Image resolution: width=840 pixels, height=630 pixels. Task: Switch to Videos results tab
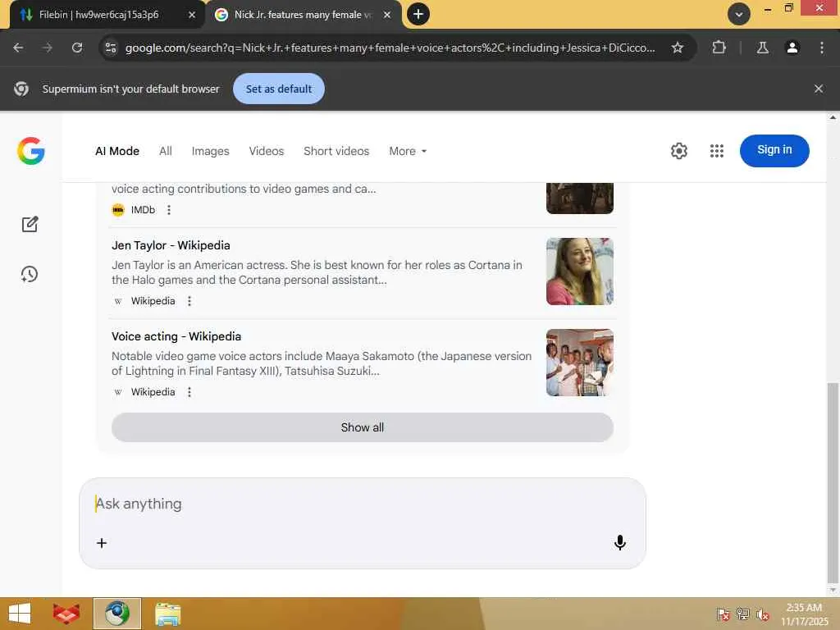coord(267,151)
